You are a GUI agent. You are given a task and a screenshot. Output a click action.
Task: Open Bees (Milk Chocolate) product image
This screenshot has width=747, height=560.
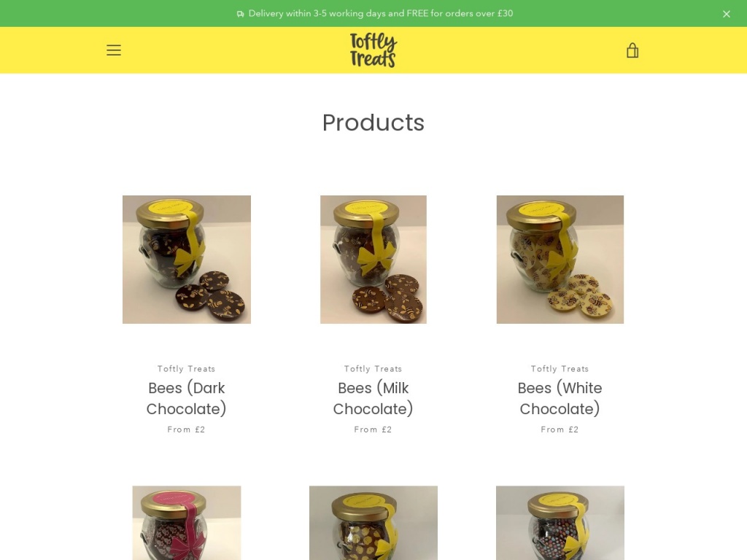[x=373, y=260]
